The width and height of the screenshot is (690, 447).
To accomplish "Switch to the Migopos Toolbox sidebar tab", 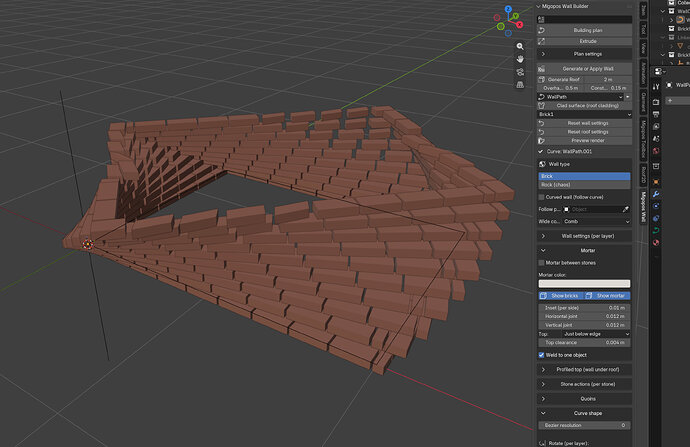I will pos(643,139).
